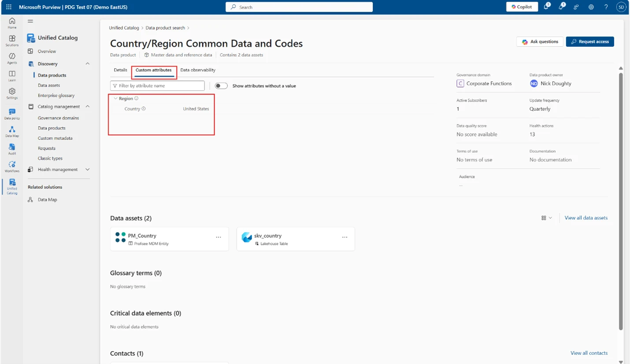Switch to the Details tab
The image size is (630, 364).
click(x=120, y=70)
